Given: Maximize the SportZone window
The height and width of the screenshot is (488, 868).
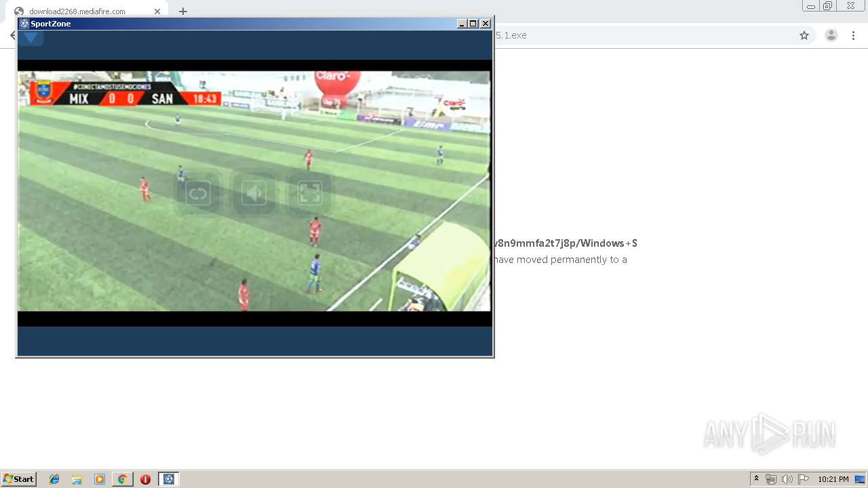Looking at the screenshot, I should point(473,24).
